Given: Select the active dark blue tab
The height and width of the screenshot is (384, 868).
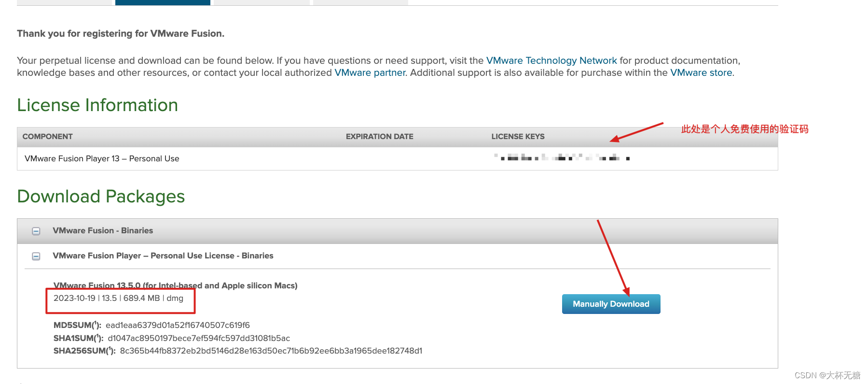Looking at the screenshot, I should click(163, 2).
